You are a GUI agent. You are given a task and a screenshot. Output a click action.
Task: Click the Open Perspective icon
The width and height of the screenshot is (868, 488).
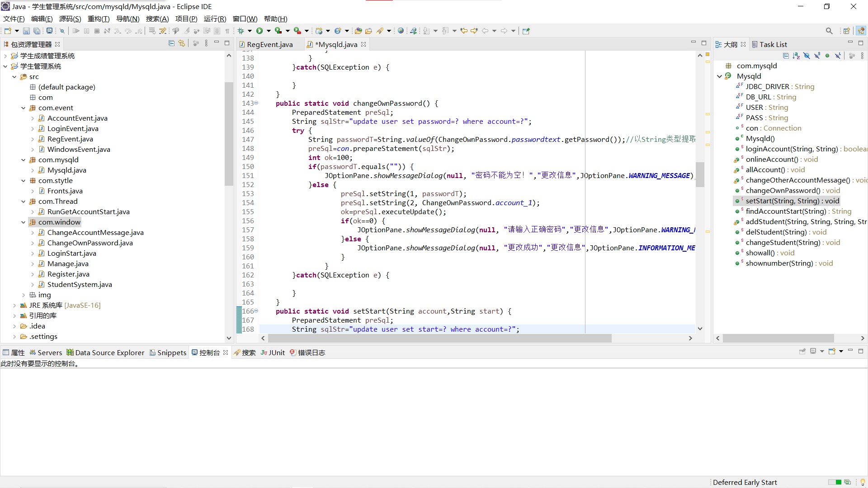(x=847, y=31)
